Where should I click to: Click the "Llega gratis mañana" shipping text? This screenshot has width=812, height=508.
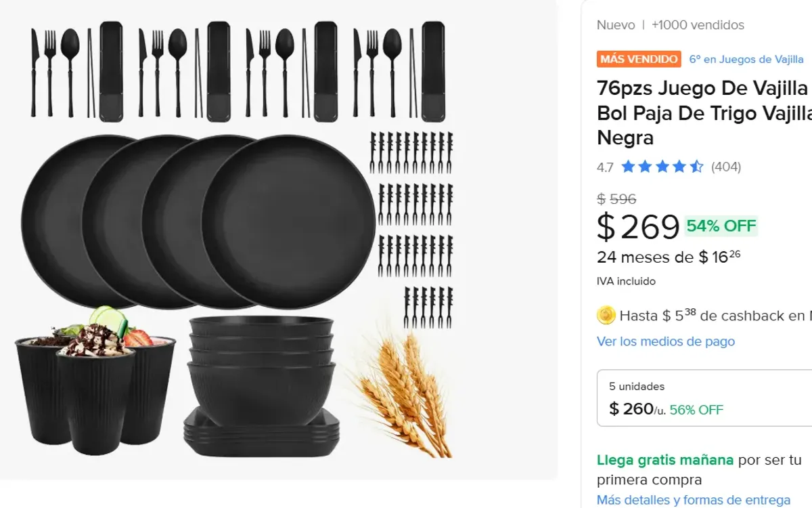point(665,461)
